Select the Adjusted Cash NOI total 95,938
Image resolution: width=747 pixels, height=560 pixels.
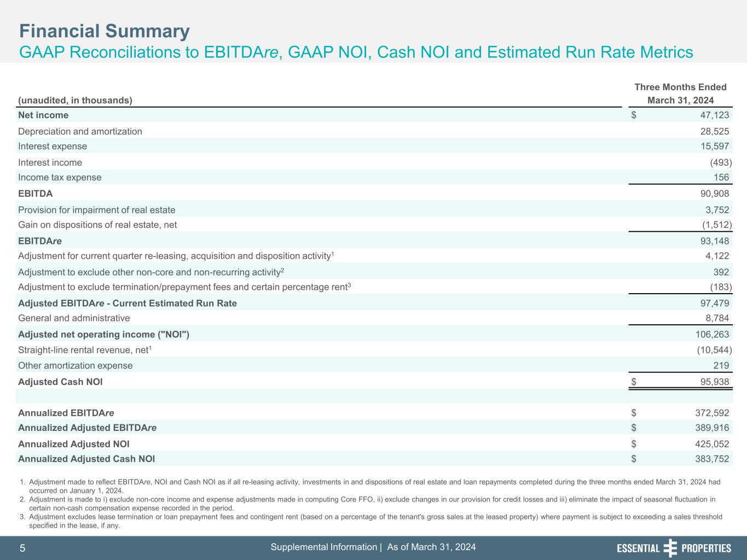(715, 382)
